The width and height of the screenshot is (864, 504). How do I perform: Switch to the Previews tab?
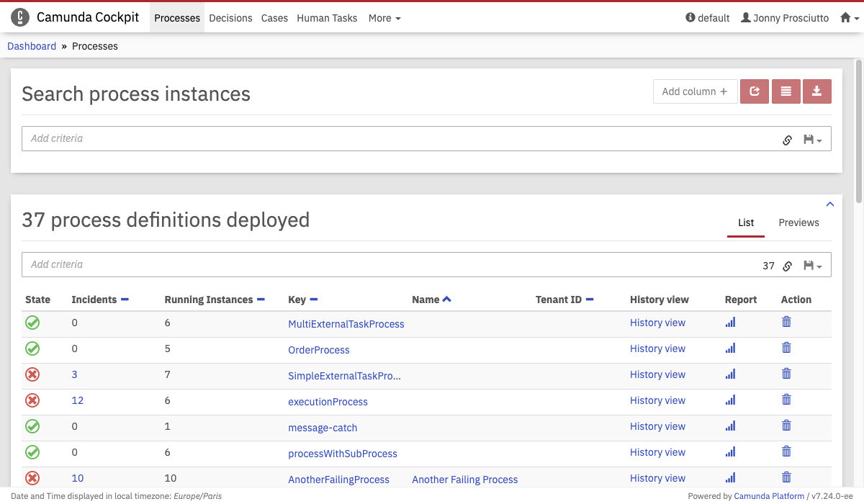coord(798,222)
